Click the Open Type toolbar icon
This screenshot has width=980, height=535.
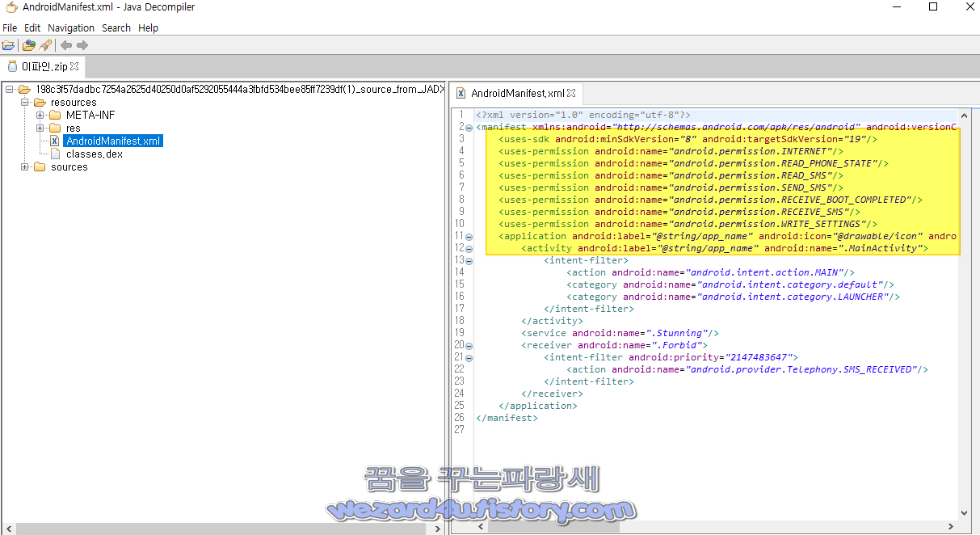[29, 45]
